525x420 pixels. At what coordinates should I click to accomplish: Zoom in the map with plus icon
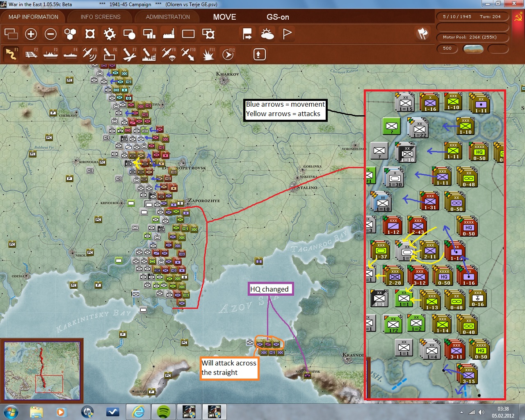click(x=31, y=34)
